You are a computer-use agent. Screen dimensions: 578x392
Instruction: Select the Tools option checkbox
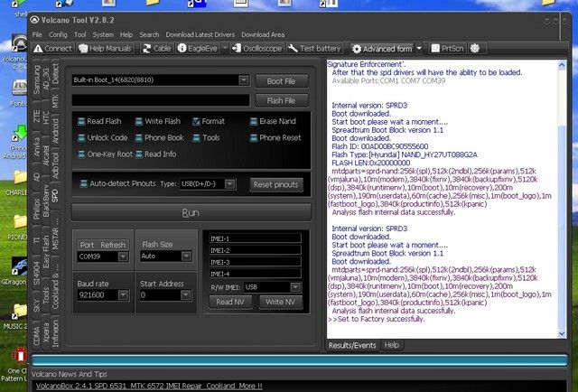tap(196, 138)
